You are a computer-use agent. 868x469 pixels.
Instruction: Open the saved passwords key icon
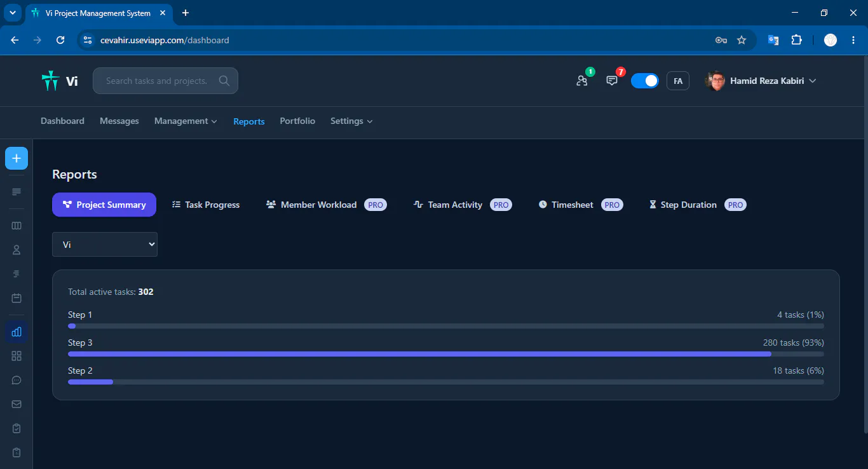(x=721, y=40)
